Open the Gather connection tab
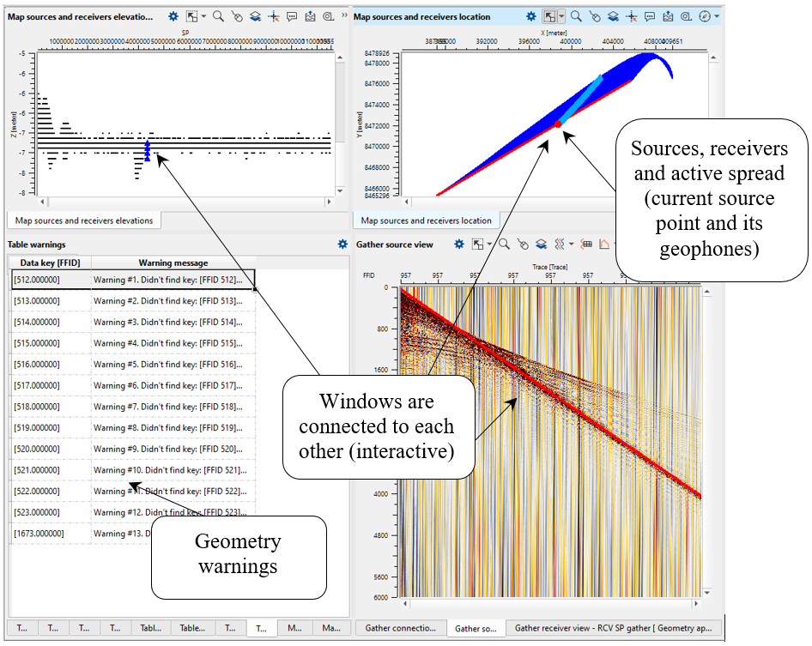Viewport: 812px width, 646px height. 400,629
